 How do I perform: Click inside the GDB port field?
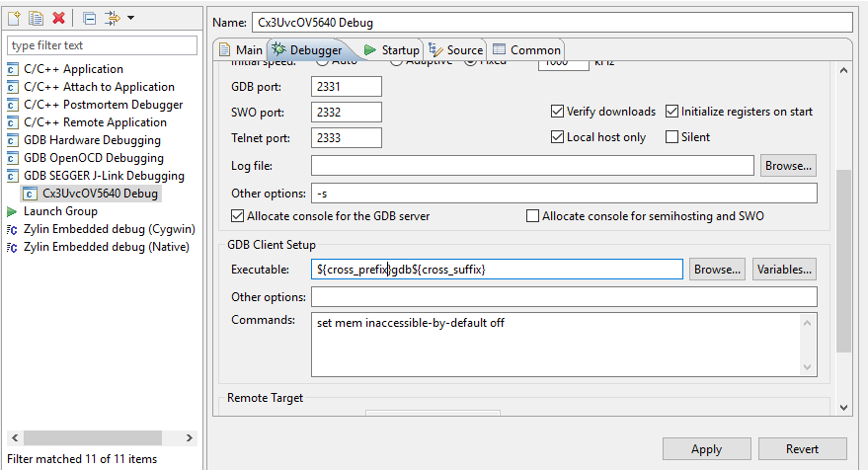point(347,86)
